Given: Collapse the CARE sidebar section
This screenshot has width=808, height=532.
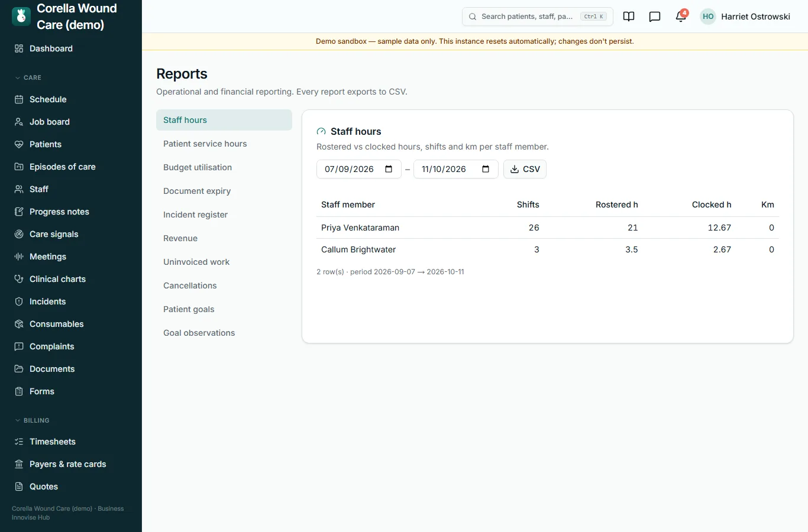Looking at the screenshot, I should coord(28,77).
